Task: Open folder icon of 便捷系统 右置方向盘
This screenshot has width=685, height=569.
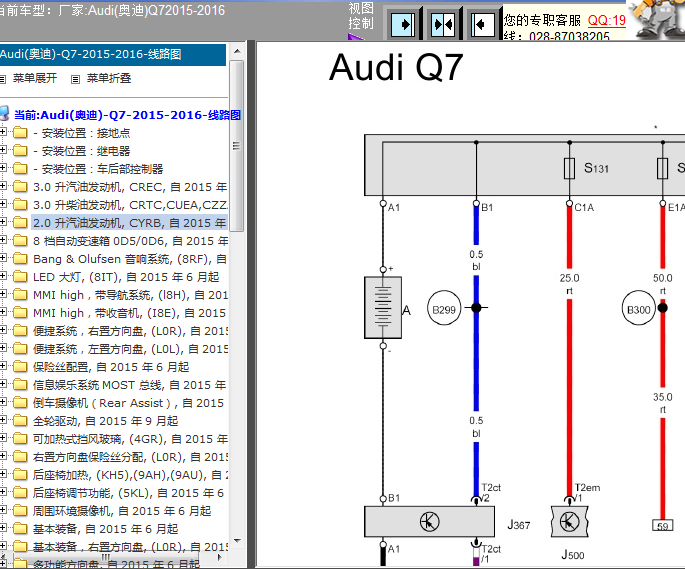Action: coord(20,330)
